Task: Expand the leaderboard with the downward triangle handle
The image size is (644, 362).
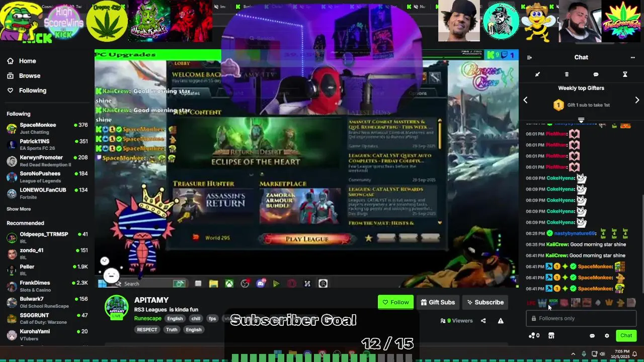Action: tap(581, 121)
